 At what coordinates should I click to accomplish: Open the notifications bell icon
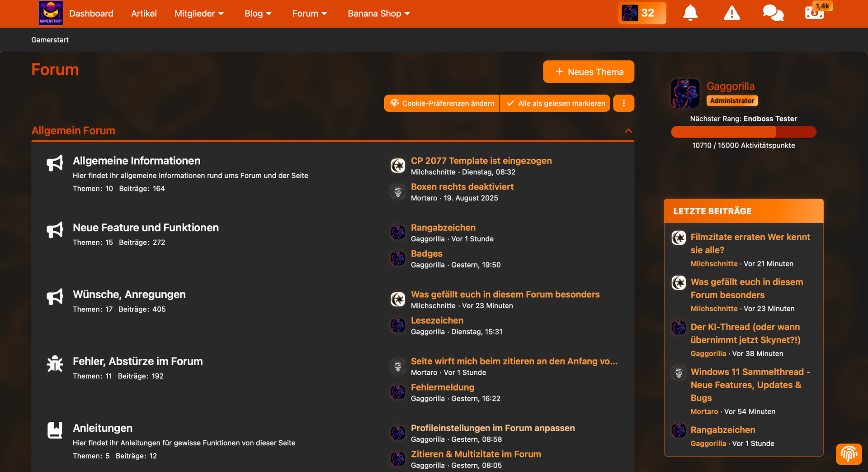[x=690, y=13]
